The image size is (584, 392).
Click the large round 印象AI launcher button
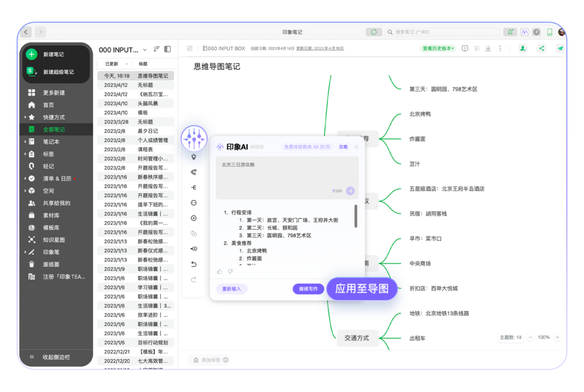[x=194, y=138]
